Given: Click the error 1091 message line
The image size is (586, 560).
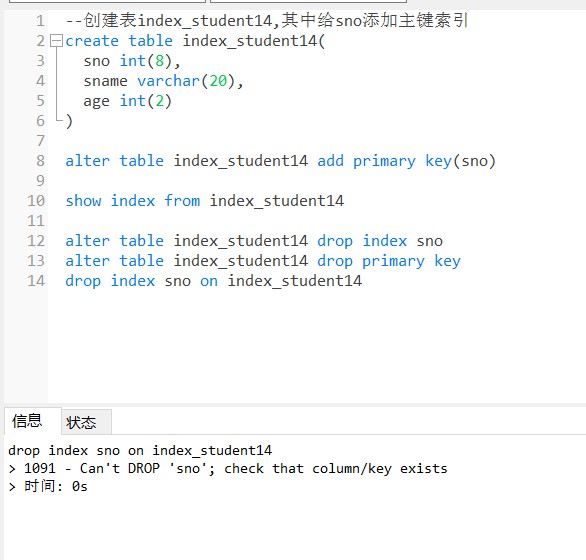Looking at the screenshot, I should 228,469.
